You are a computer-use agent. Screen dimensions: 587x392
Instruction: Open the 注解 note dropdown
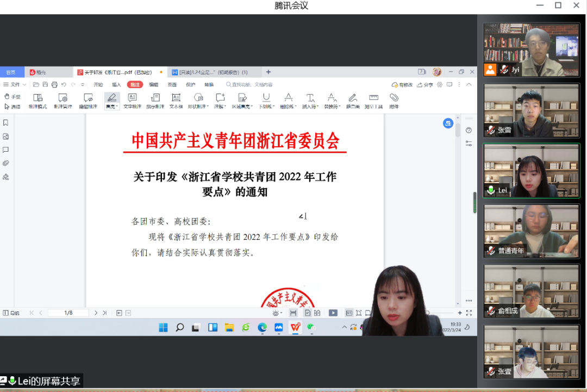pos(220,101)
